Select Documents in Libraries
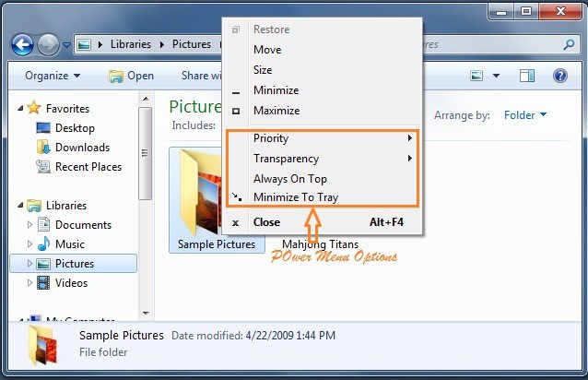 (x=83, y=225)
